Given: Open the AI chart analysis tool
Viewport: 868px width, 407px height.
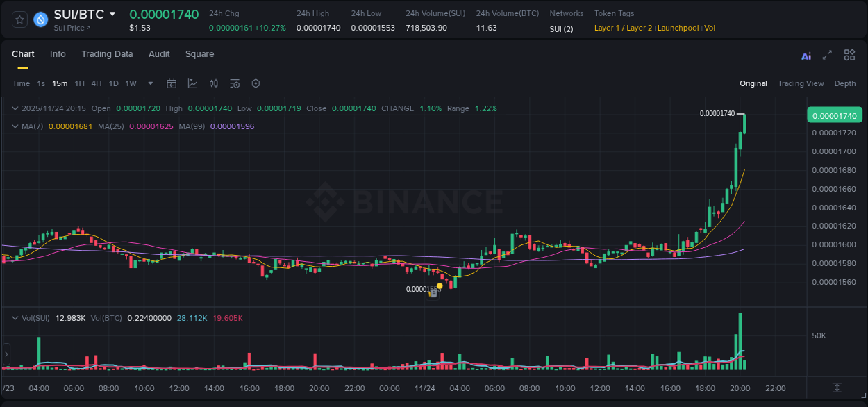Looking at the screenshot, I should [806, 55].
